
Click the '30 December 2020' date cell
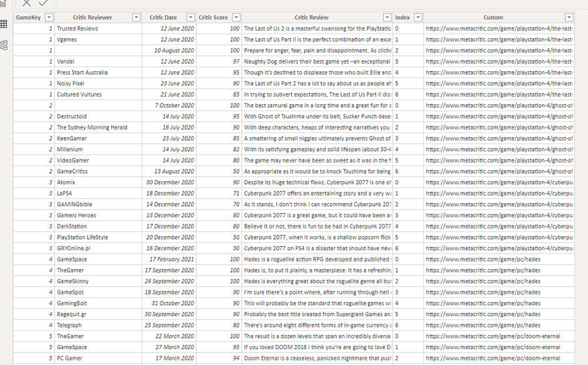pos(169,182)
